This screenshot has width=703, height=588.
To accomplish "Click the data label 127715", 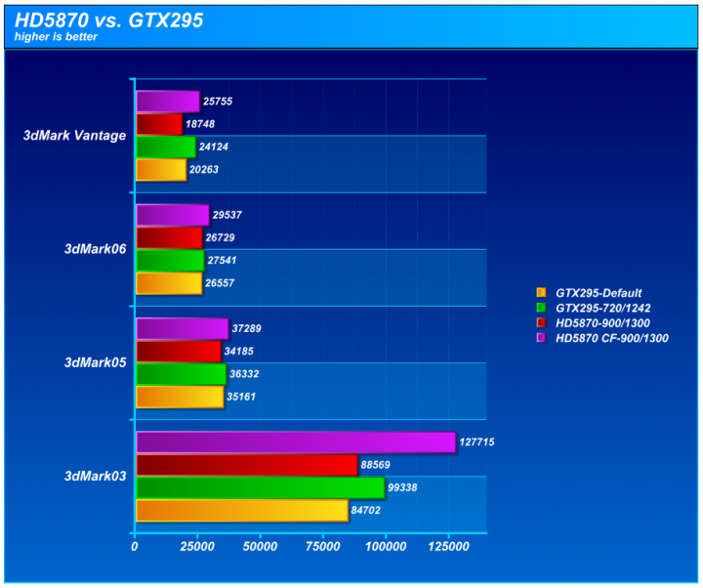I will [476, 442].
